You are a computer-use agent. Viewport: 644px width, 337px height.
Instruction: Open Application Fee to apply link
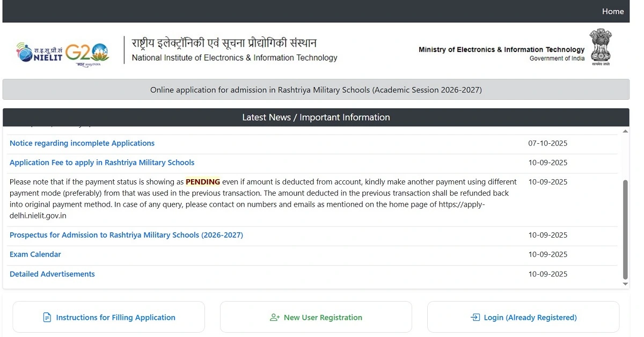[102, 162]
